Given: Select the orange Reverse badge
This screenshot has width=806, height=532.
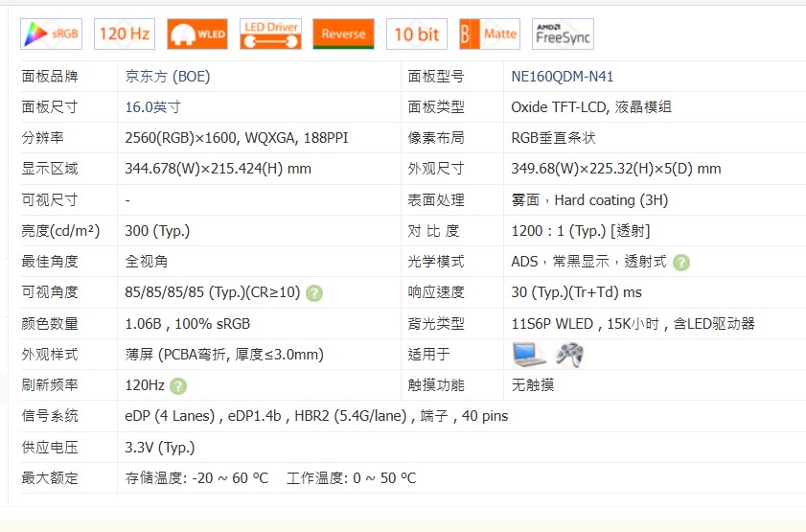Looking at the screenshot, I should click(x=343, y=34).
